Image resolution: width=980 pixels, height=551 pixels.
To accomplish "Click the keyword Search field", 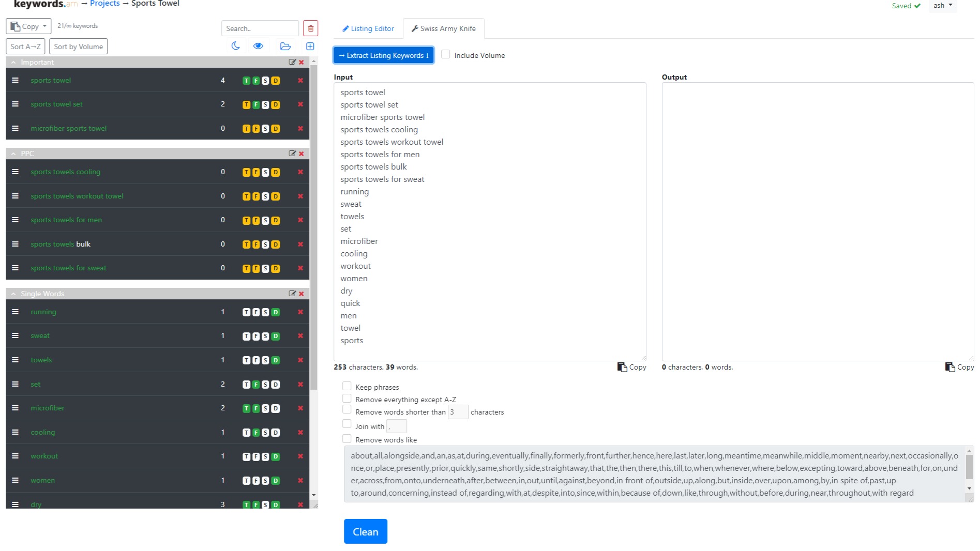I will 260,28.
